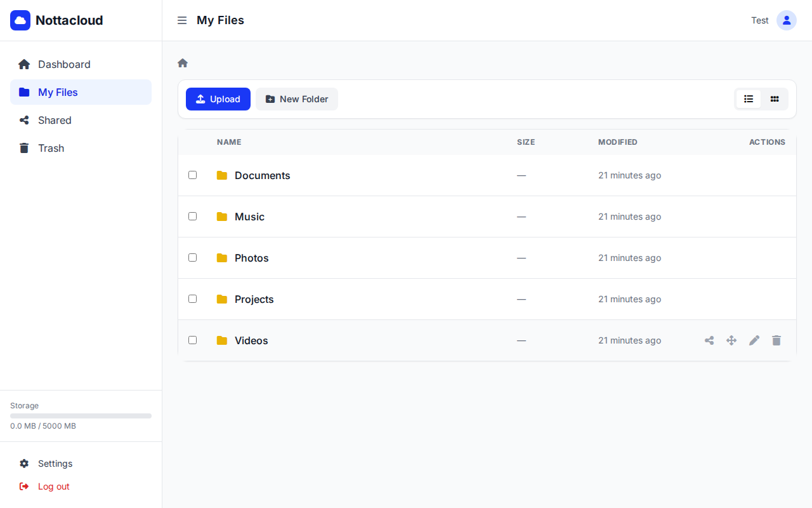
Task: Click the storage usage bar
Action: point(81,416)
